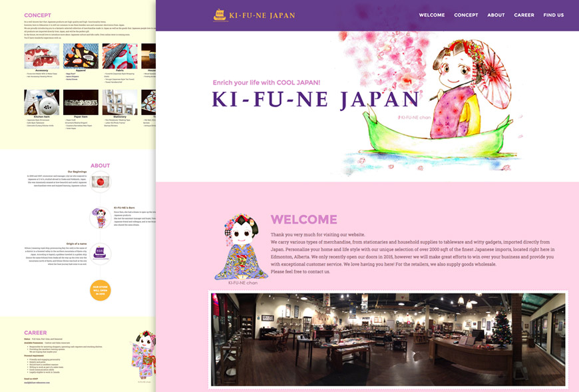Click the Apparel category label

(81, 71)
